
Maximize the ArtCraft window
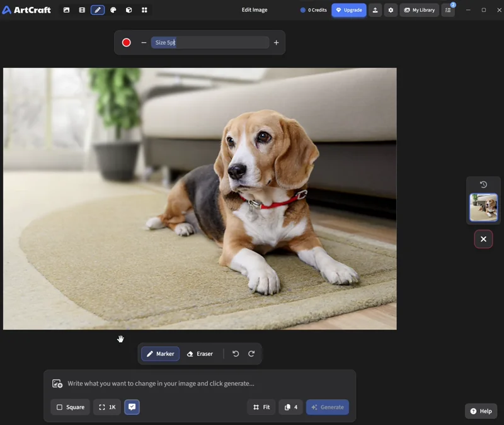point(484,10)
